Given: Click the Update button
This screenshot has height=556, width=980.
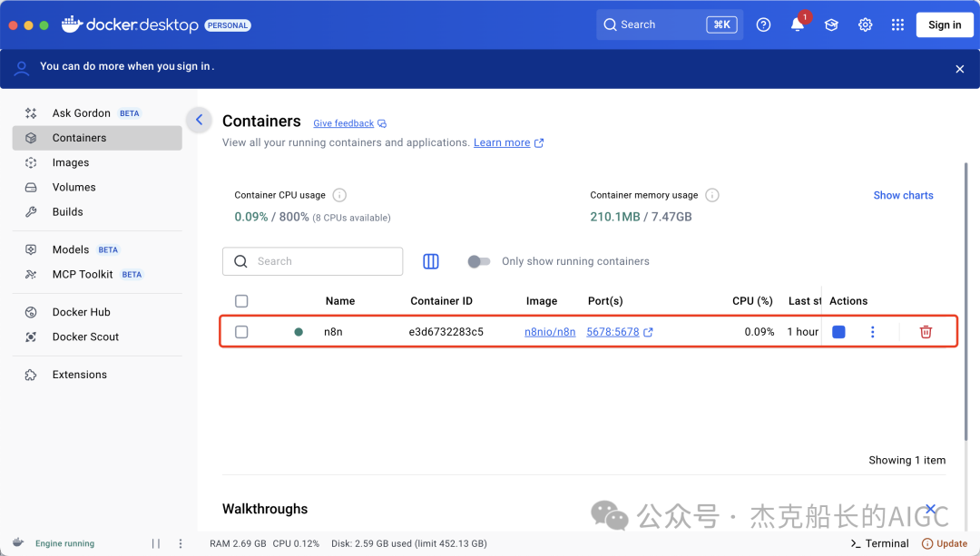Looking at the screenshot, I should (x=945, y=543).
